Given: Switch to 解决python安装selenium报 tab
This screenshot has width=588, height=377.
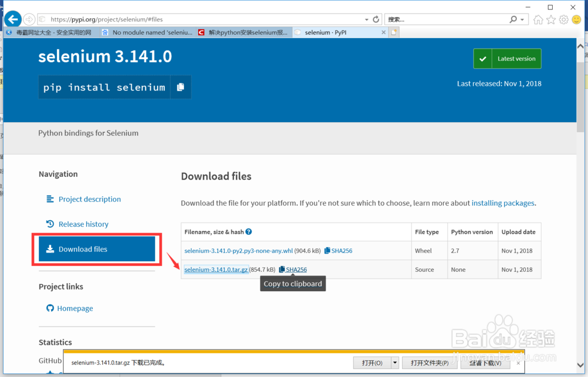Looking at the screenshot, I should 244,32.
